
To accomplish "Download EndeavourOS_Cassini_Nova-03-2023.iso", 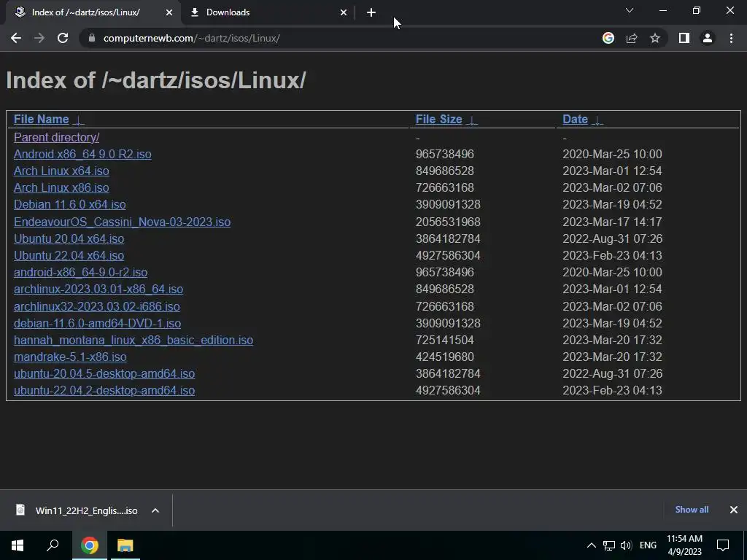I will (122, 222).
